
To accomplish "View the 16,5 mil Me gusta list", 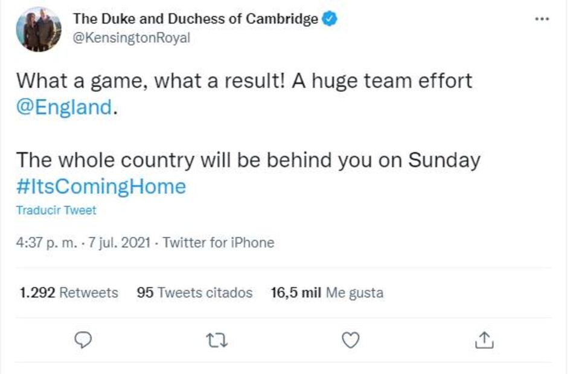I will click(327, 293).
